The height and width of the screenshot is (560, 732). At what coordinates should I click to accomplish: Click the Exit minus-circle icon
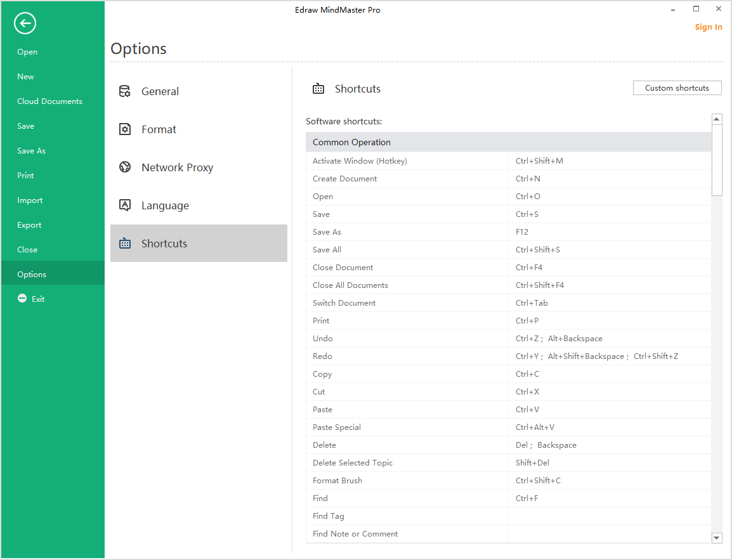22,299
